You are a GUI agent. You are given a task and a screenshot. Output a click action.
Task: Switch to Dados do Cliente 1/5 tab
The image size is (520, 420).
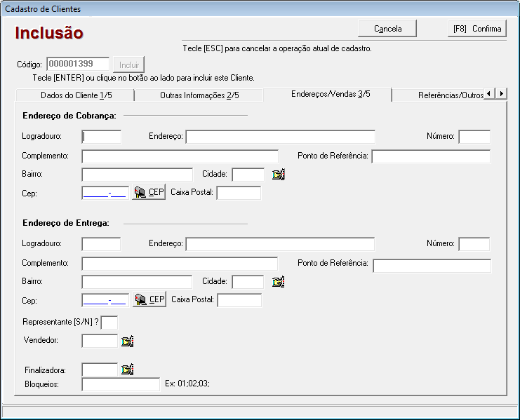pos(74,95)
